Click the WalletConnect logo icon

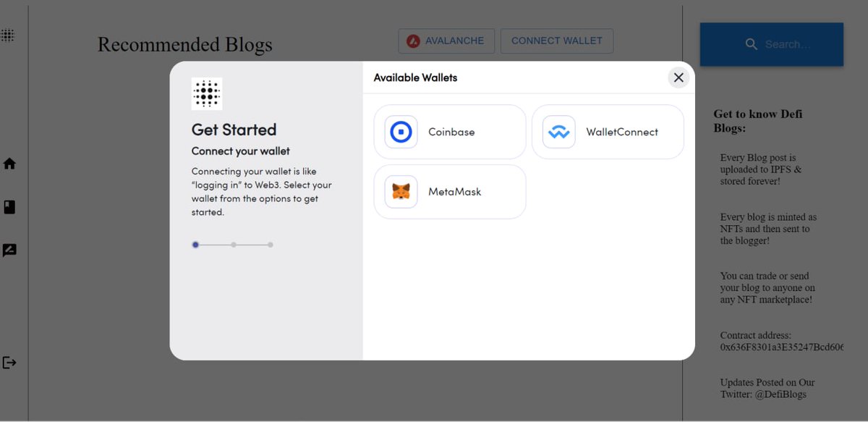(x=559, y=132)
